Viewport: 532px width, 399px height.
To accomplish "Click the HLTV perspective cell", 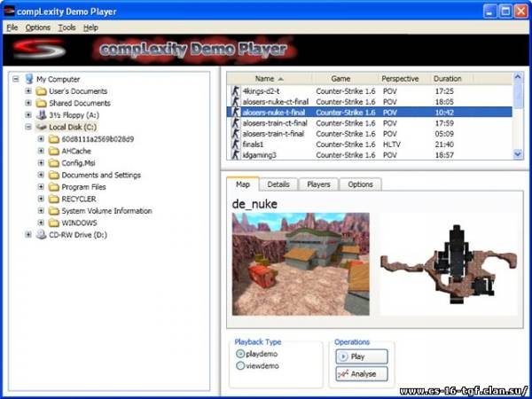I will 392,145.
